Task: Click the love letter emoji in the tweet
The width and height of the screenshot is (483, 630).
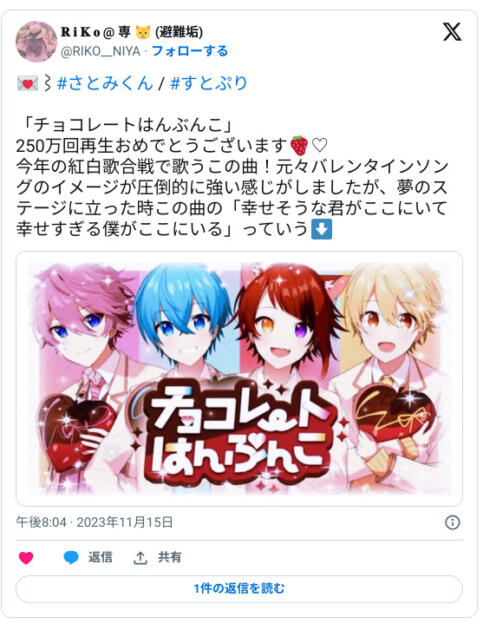Action: click(x=27, y=84)
